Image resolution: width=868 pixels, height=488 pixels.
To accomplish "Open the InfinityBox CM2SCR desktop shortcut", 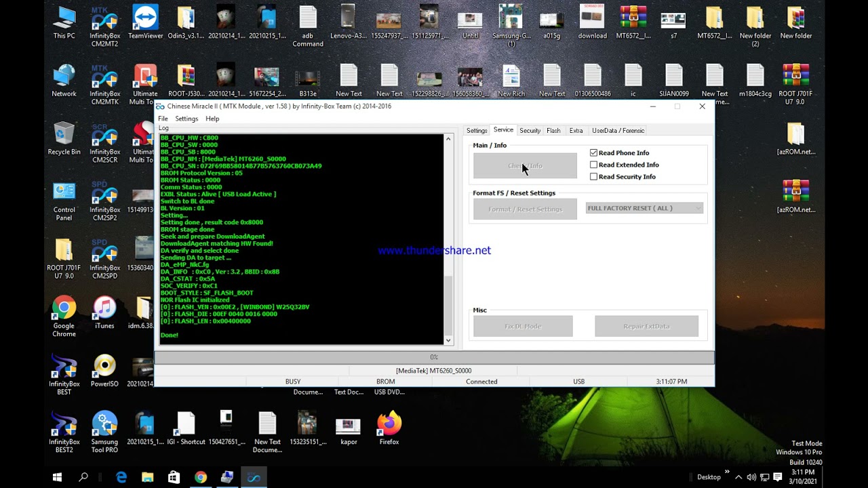I will 104,142.
